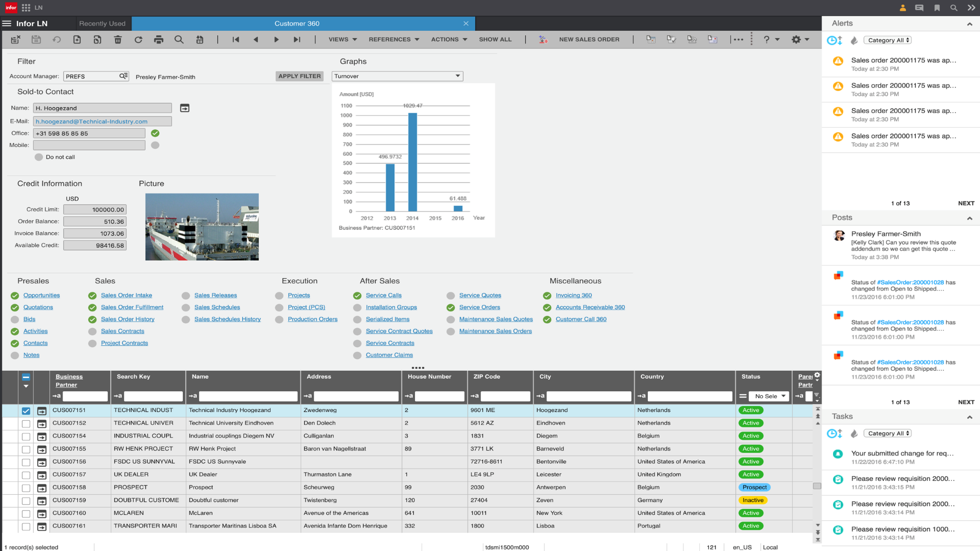Open the hamburger menu beside Infor LN

point(7,24)
